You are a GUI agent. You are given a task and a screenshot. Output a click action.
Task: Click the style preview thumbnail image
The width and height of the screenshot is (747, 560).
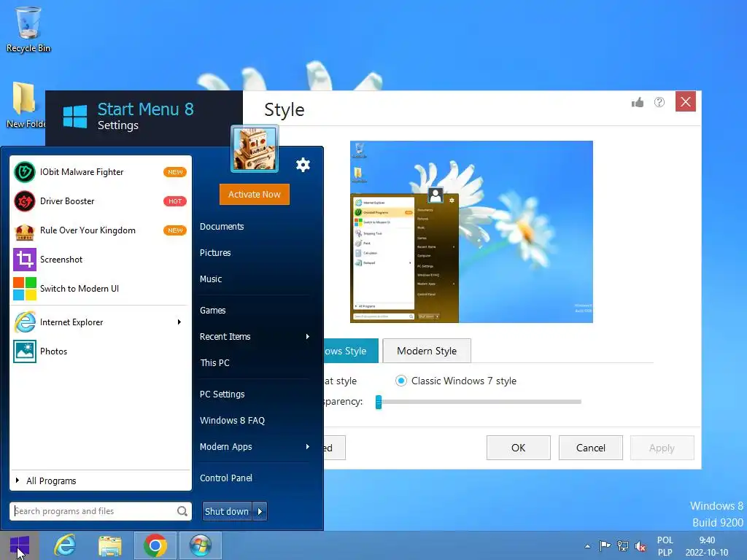tap(472, 232)
